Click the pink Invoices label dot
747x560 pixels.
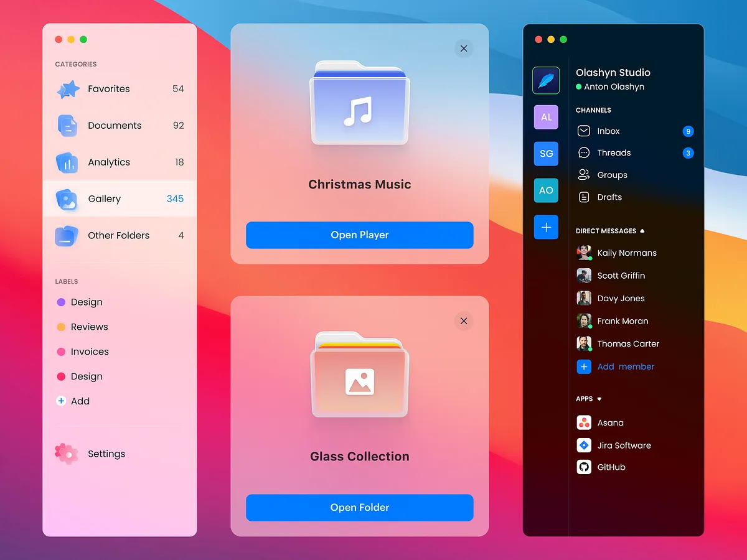(x=61, y=352)
